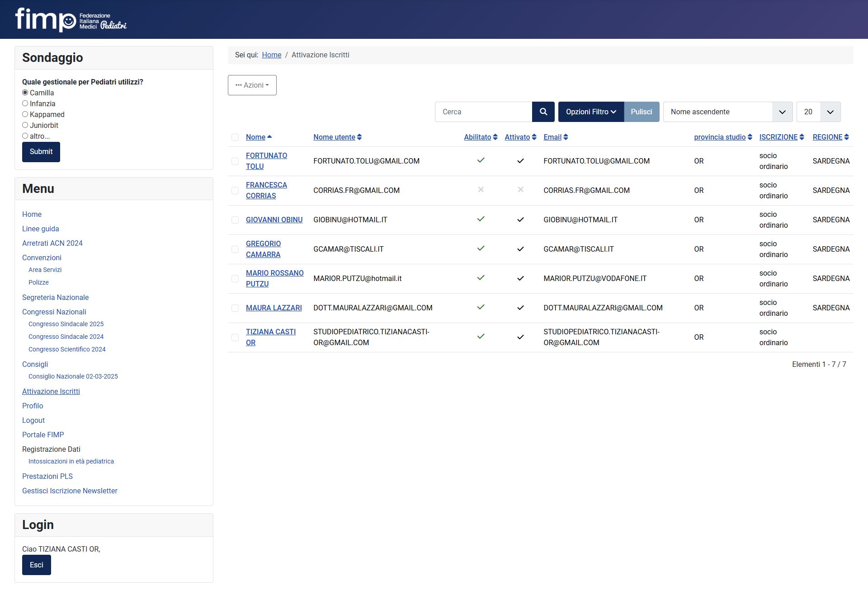Click sort arrows beside Nome utente header
This screenshot has height=590, width=868.
[359, 137]
